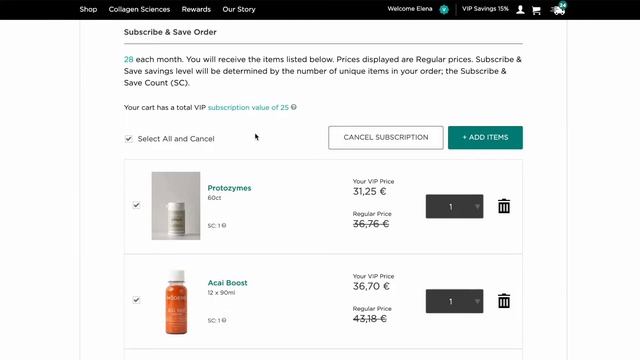Viewport: 640px width, 360px height.
Task: Click the + Add Items button
Action: 485,138
